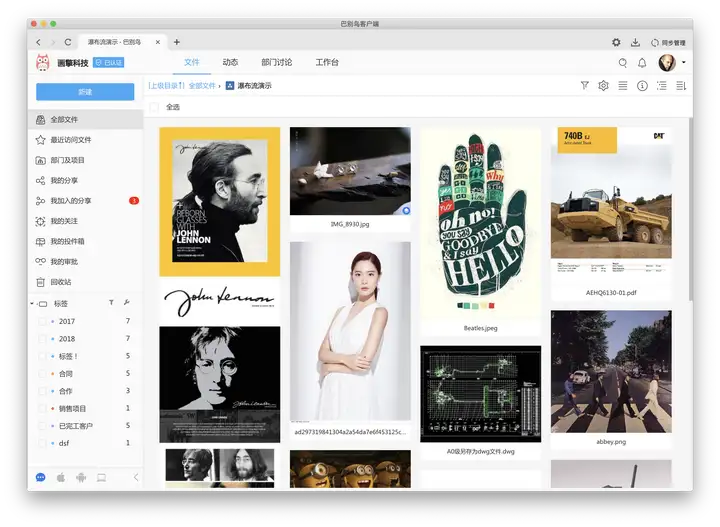Open a new tab with plus icon
720x527 pixels.
(177, 42)
